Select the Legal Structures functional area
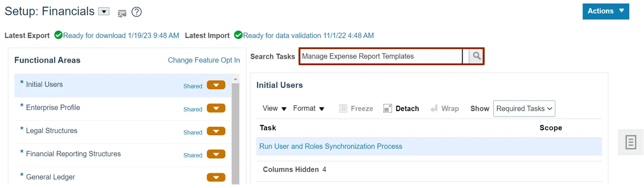This screenshot has width=644, height=188. pyautogui.click(x=52, y=131)
